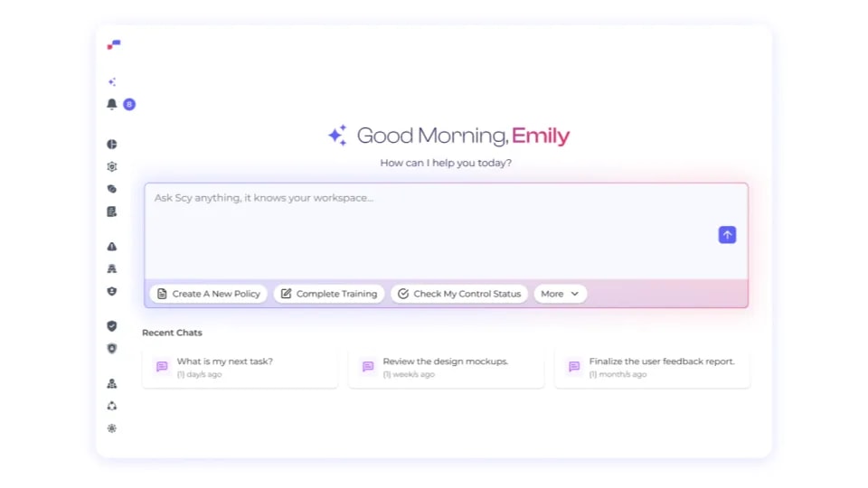This screenshot has width=868, height=488.
Task: Click the '(1) week/s ago' timestamp
Action: point(409,374)
